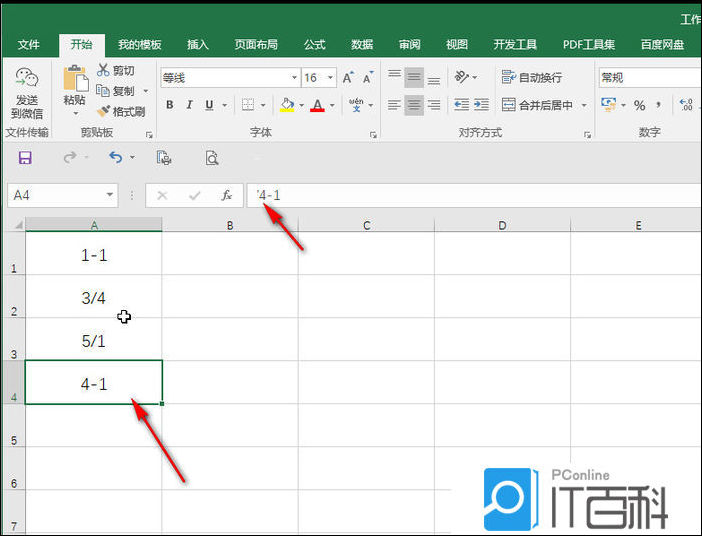The width and height of the screenshot is (702, 536).
Task: Click the paste special quick-access icon
Action: pos(164,158)
